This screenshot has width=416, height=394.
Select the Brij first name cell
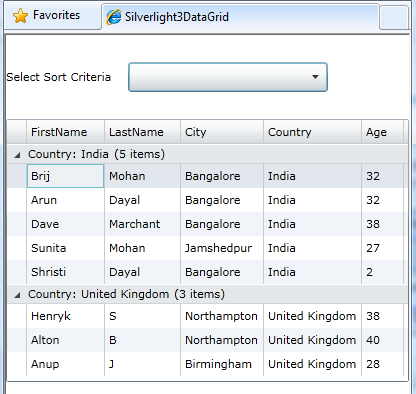65,176
